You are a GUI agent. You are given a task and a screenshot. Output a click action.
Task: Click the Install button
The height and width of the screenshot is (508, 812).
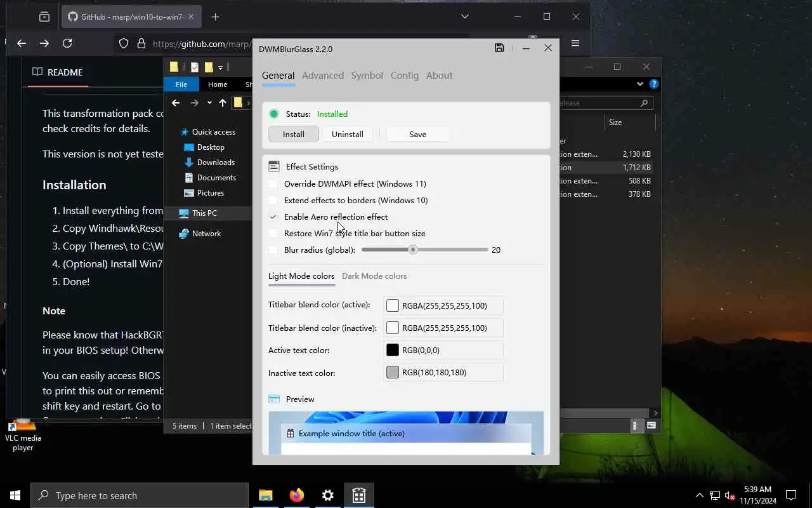293,134
